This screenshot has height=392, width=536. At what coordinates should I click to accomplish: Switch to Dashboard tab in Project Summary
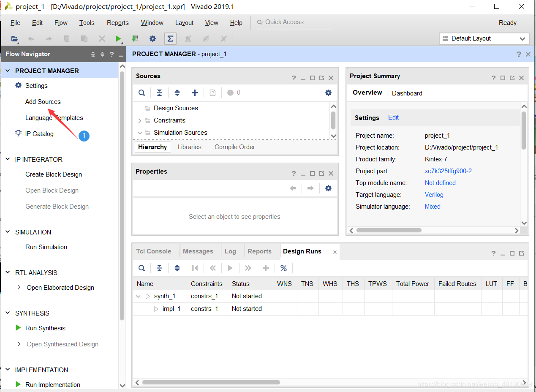point(407,93)
